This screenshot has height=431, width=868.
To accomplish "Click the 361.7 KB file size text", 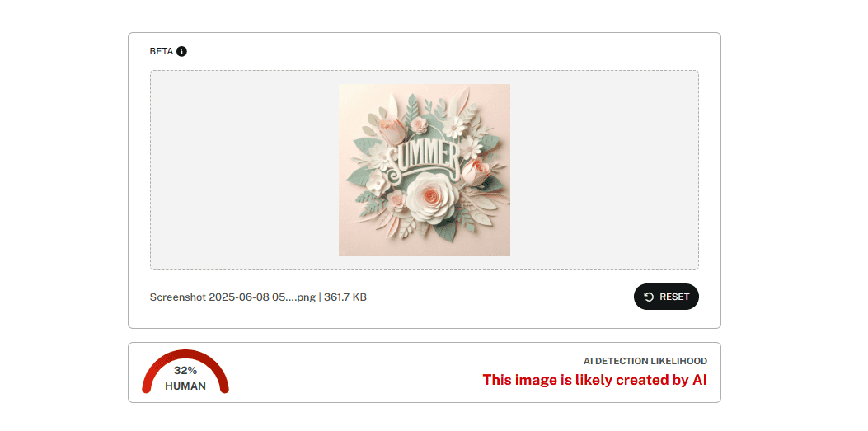I will coord(345,297).
